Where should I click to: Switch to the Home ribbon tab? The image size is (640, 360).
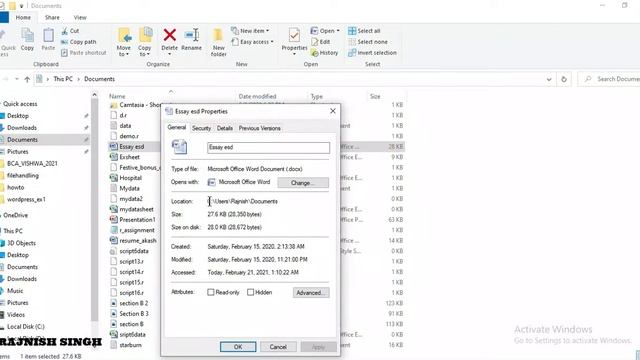click(23, 18)
